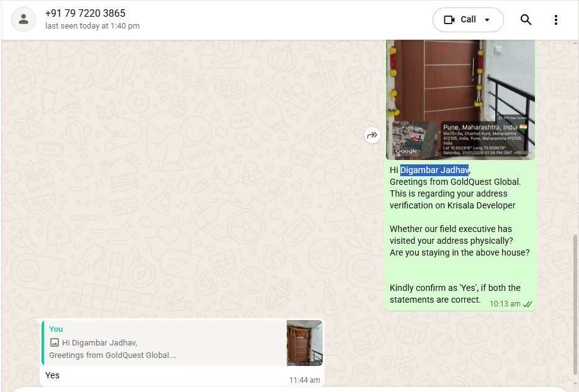Open the door photo with the Pune location stamp
Screen dimensions: 579x392
[460, 100]
